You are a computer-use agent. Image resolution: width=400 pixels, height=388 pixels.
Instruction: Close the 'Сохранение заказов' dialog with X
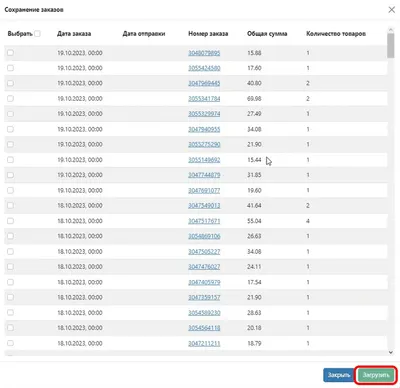click(392, 10)
